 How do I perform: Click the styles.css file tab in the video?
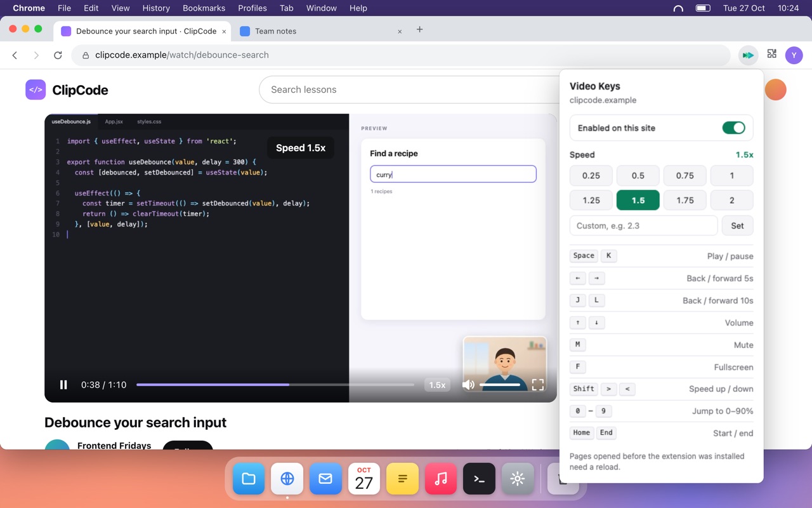[149, 121]
